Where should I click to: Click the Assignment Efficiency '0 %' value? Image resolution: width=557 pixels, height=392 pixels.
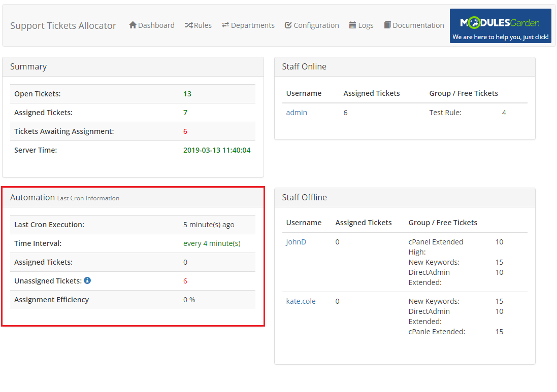tap(189, 300)
